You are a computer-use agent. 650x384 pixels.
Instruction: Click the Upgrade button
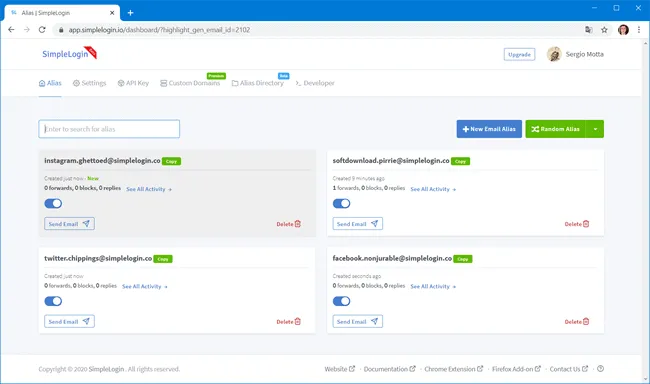[519, 54]
